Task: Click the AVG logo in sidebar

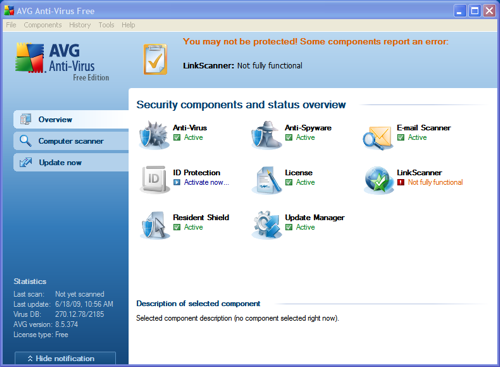Action: (62, 61)
